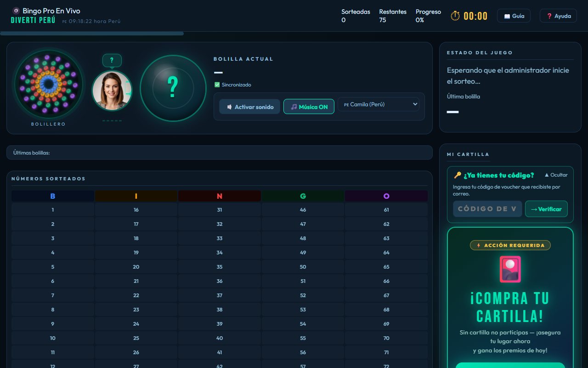
Task: Click the Bolillero ball wheel
Action: tap(48, 84)
